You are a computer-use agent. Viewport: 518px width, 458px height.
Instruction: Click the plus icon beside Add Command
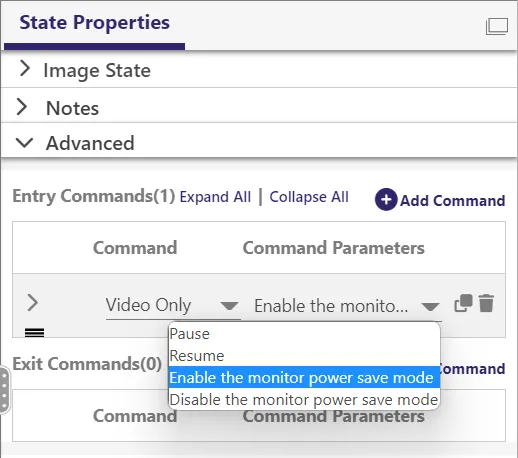pyautogui.click(x=386, y=200)
